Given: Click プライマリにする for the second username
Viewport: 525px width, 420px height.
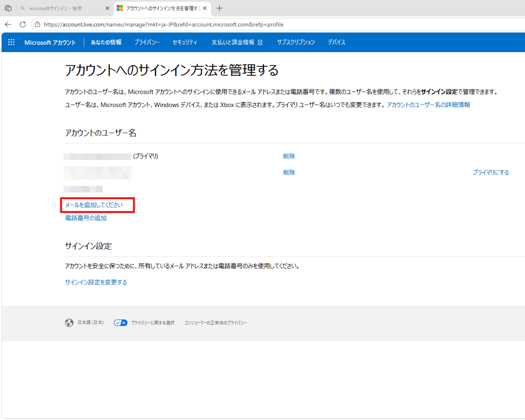Looking at the screenshot, I should pyautogui.click(x=491, y=173).
